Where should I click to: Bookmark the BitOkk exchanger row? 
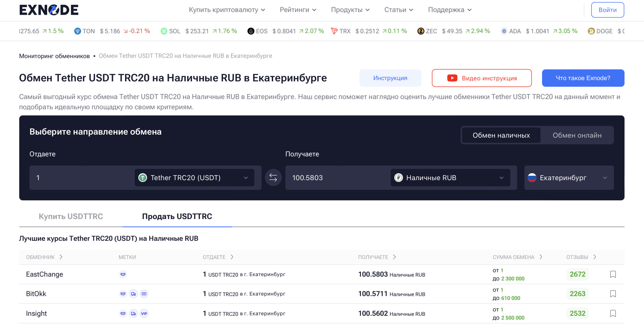tap(613, 294)
